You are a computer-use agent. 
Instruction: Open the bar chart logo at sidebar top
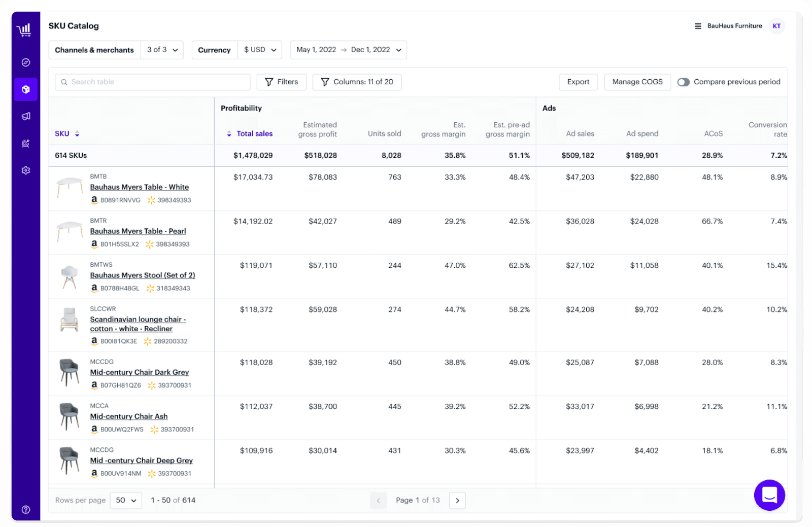click(25, 30)
